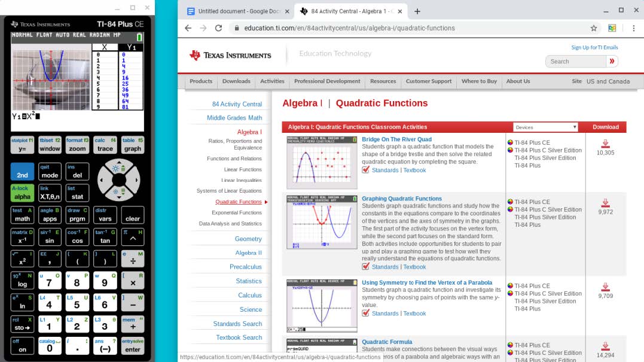
Task: Click the browser reload page icon
Action: (x=218, y=28)
